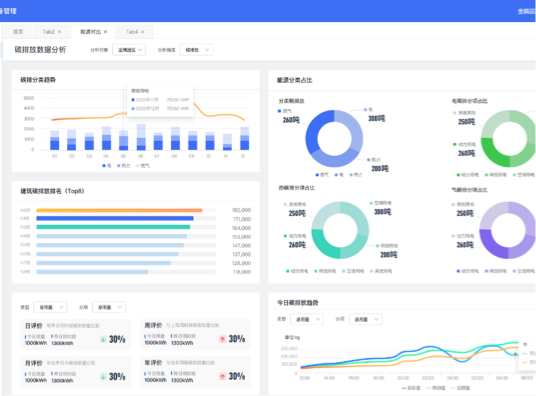Screen dimensions: 536x396
Task: Close the Tab4 tab
Action: pyautogui.click(x=143, y=32)
